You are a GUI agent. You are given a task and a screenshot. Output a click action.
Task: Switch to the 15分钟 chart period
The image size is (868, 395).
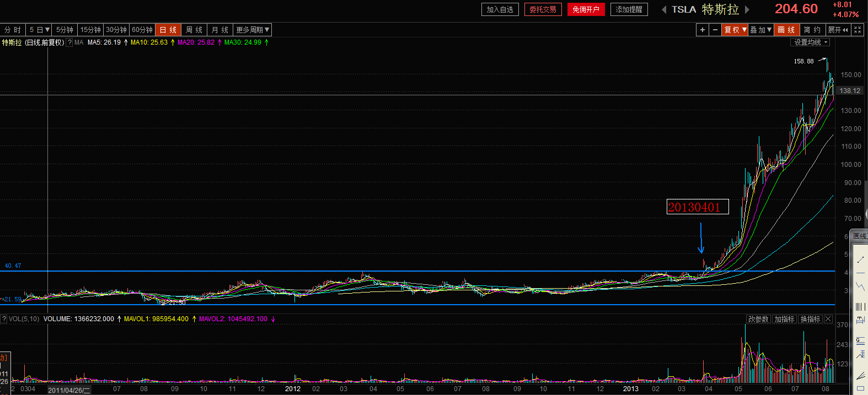coord(90,30)
